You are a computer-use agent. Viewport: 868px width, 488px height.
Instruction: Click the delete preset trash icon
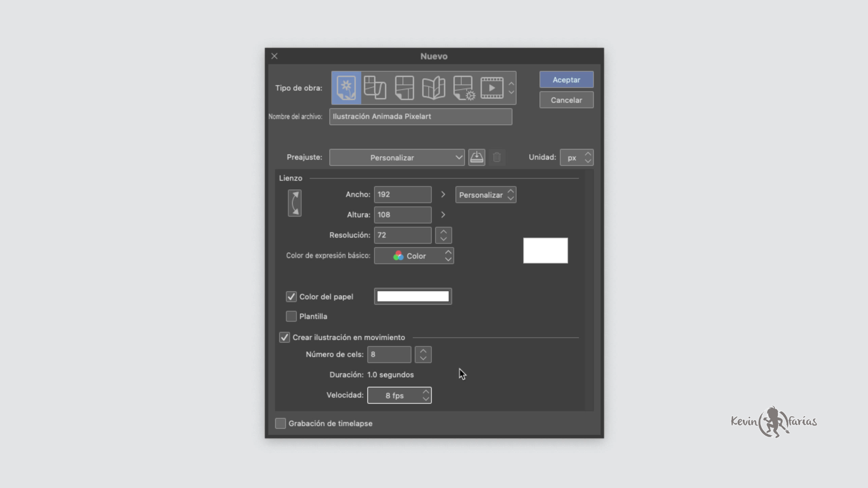pos(497,157)
